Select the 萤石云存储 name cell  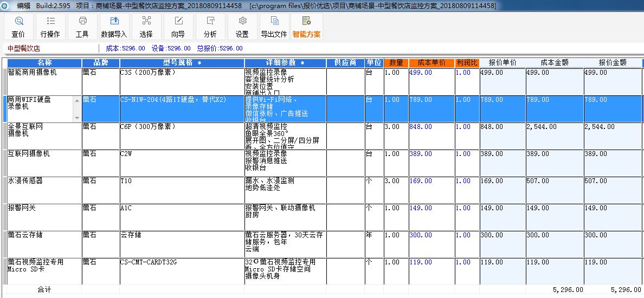click(44, 244)
